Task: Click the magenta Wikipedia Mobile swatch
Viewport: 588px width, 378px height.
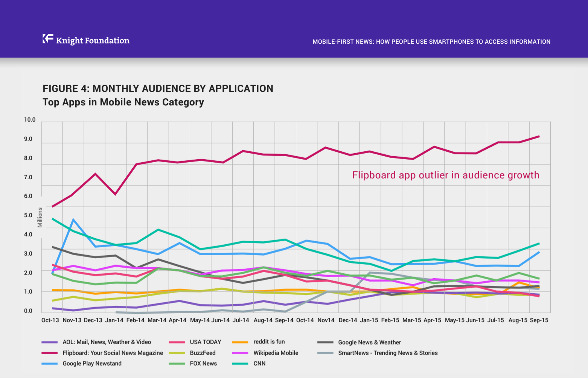Action: (x=240, y=353)
